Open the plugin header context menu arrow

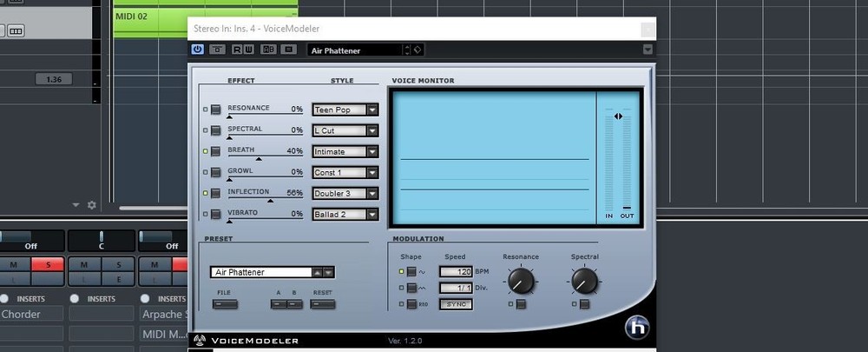point(648,50)
